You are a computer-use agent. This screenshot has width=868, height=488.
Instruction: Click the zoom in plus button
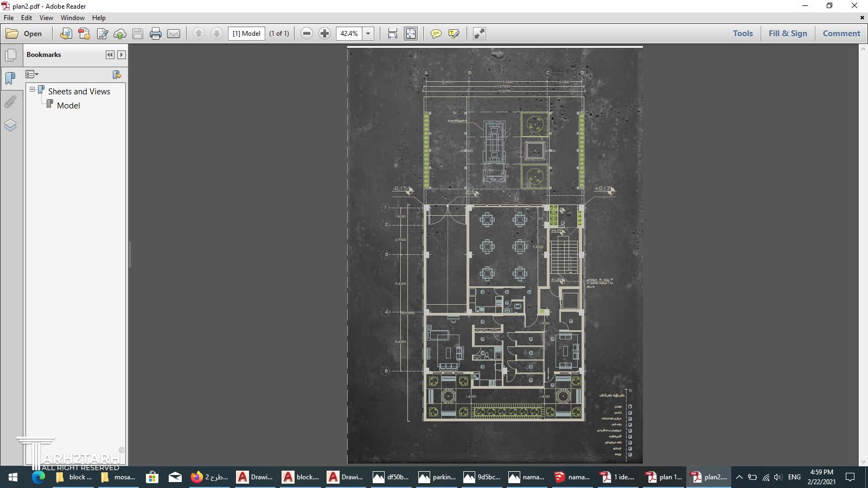[324, 34]
